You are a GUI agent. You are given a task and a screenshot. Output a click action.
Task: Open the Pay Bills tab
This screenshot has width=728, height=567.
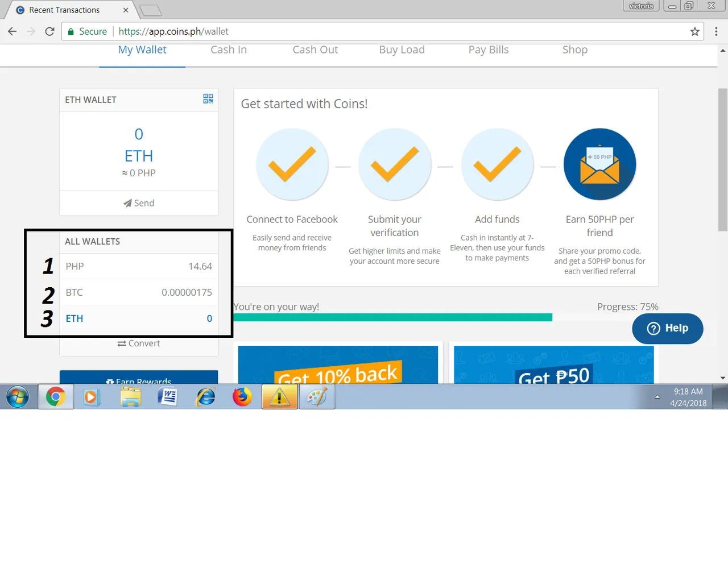[489, 50]
